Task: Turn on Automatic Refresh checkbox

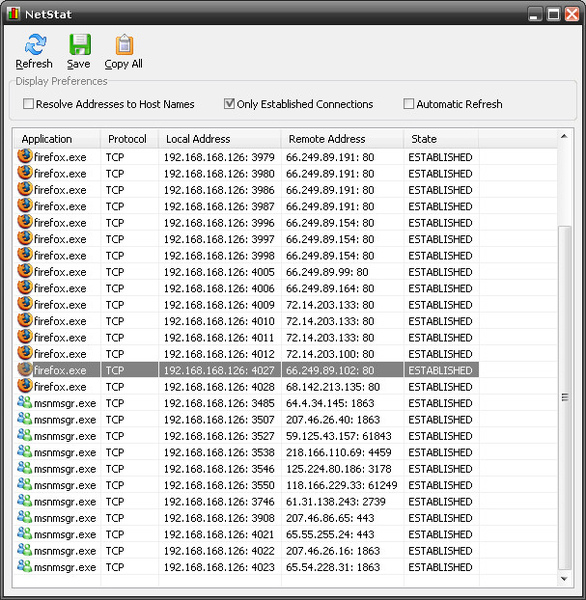Action: 408,104
